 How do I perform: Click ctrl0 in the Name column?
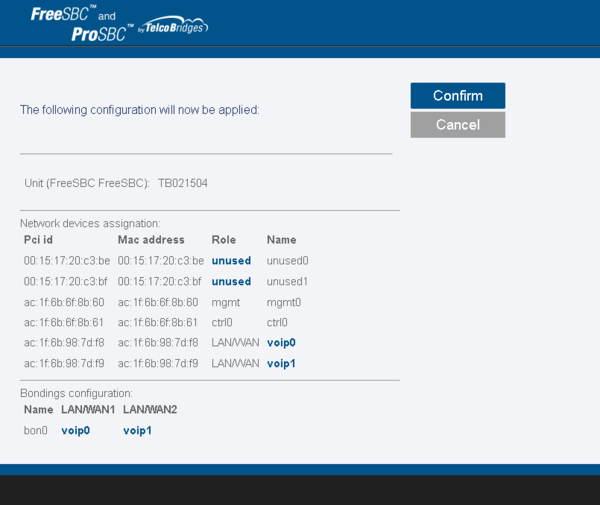tap(277, 323)
